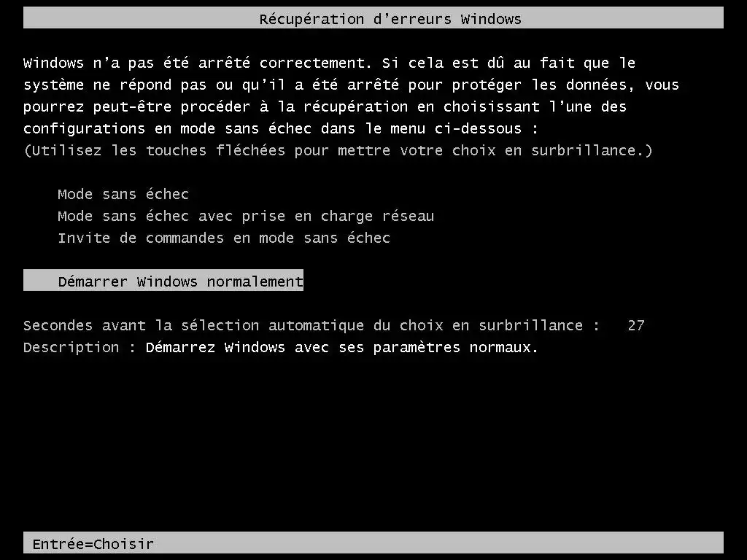Image resolution: width=747 pixels, height=560 pixels.
Task: Select the "Mode sans échec" boot option
Action: [x=123, y=194]
